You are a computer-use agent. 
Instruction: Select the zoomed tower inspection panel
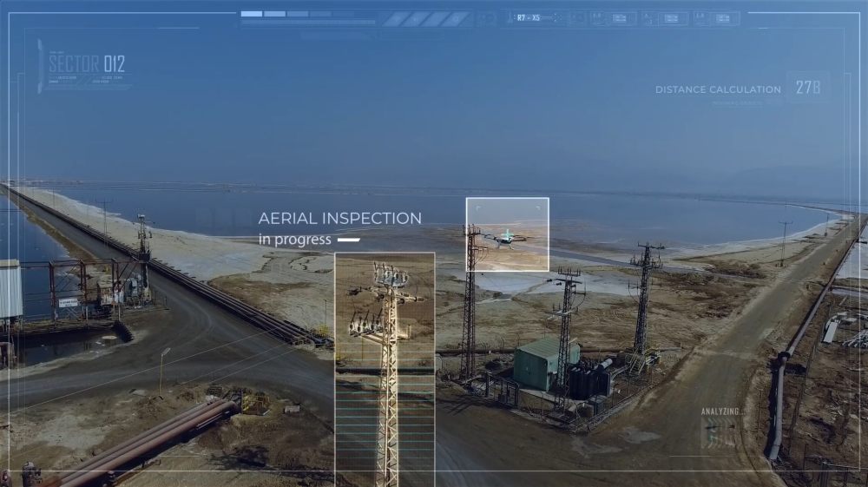[x=385, y=369]
